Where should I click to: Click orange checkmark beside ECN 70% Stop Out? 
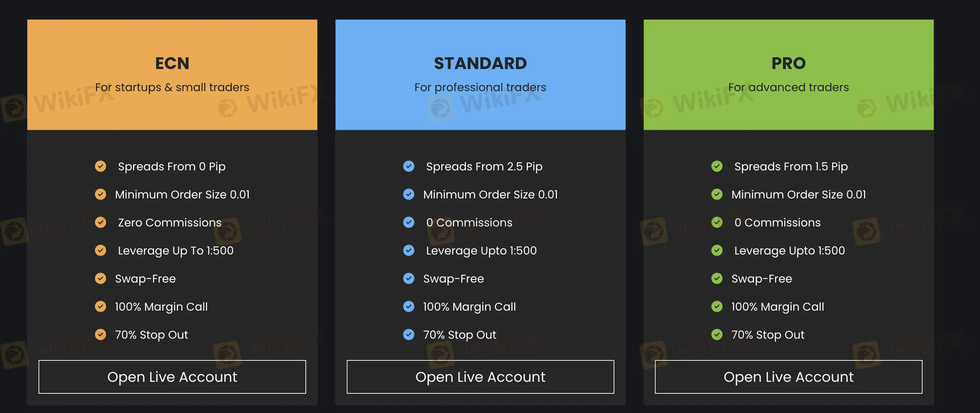click(101, 334)
